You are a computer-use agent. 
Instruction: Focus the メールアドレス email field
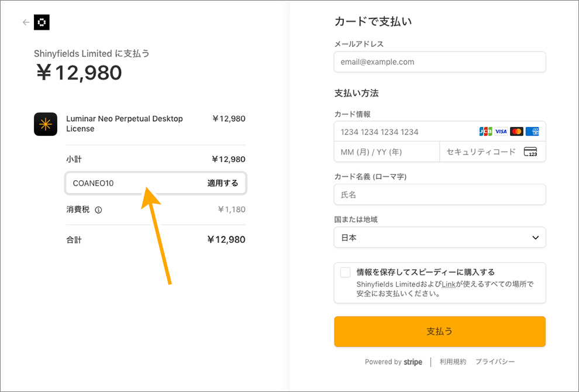[x=439, y=62]
